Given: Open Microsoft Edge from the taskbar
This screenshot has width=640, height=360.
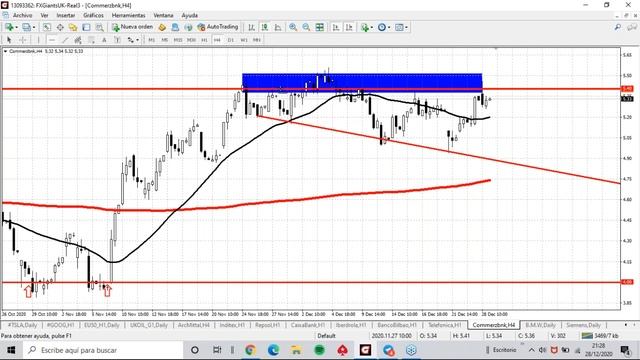Looking at the screenshot, I should (273, 350).
